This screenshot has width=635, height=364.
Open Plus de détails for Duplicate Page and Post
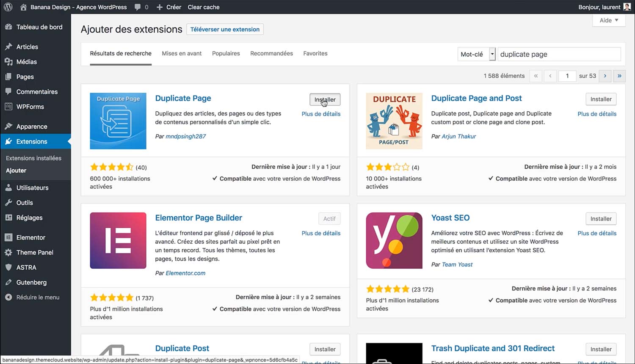point(597,114)
